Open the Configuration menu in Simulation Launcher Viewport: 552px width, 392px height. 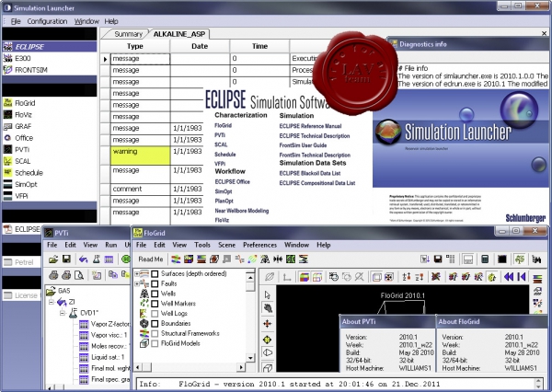47,21
